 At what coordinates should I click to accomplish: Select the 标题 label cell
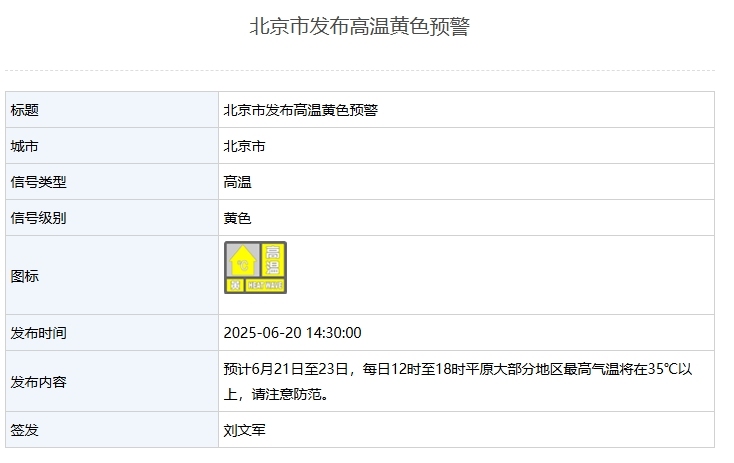click(x=112, y=110)
